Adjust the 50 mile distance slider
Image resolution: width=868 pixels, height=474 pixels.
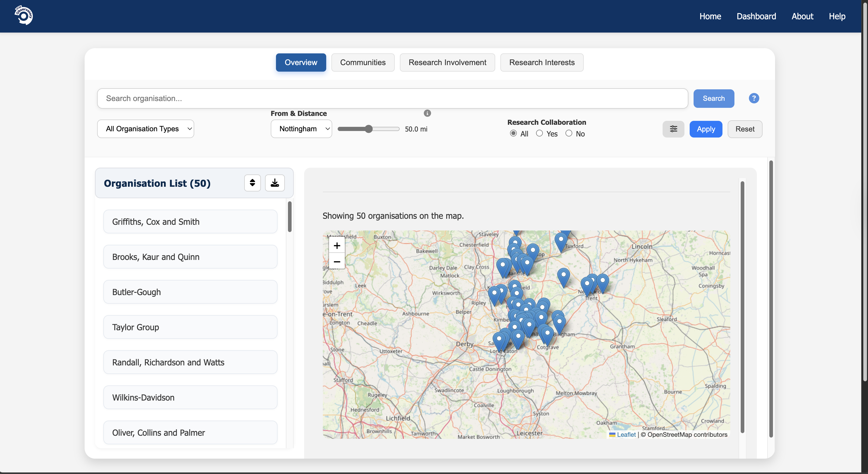[x=369, y=129]
